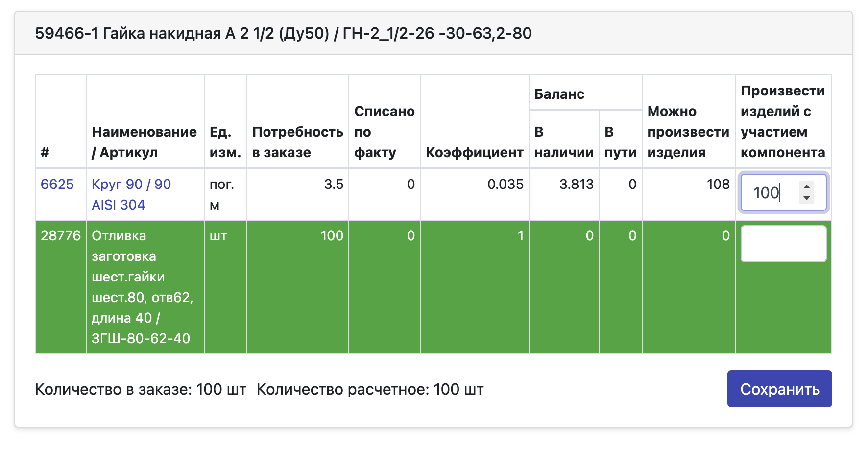868x466 pixels.
Task: Click the В наличии sub-column header
Action: (x=563, y=142)
